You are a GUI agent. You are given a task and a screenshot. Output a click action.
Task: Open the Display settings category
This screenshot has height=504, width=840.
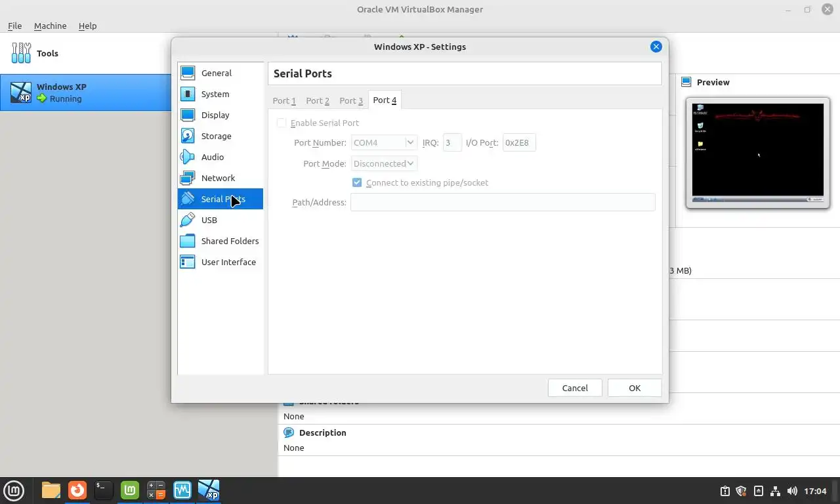220,115
